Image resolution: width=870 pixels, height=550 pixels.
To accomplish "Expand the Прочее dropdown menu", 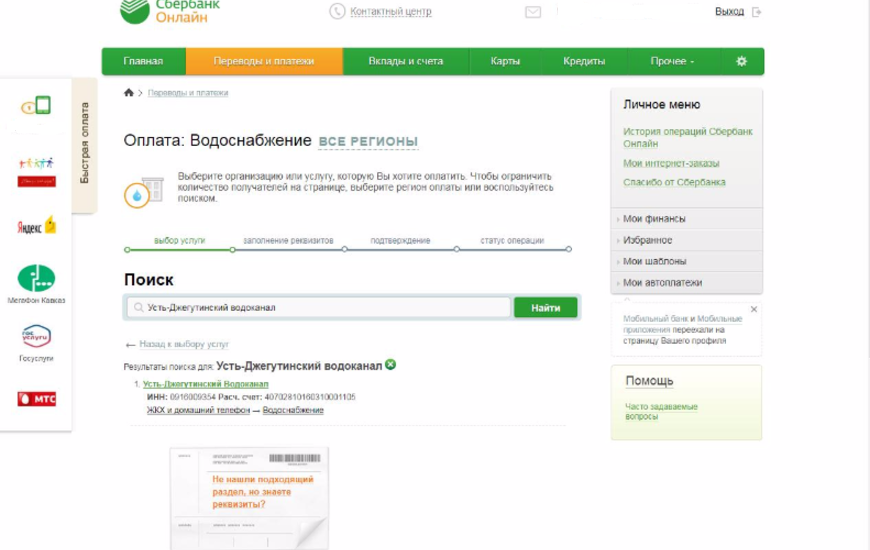I will [x=672, y=61].
